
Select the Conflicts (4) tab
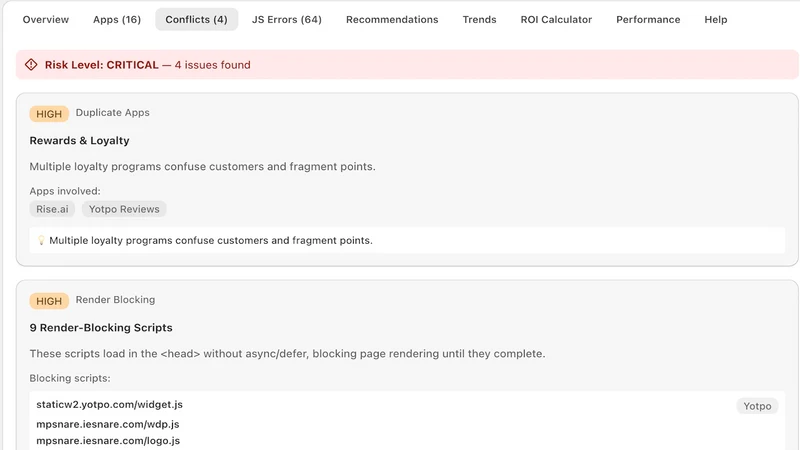(x=196, y=19)
